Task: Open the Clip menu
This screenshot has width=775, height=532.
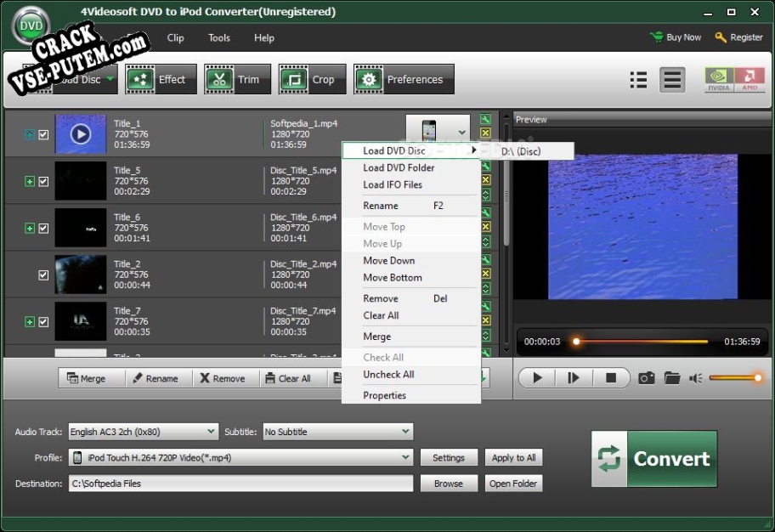Action: click(175, 37)
